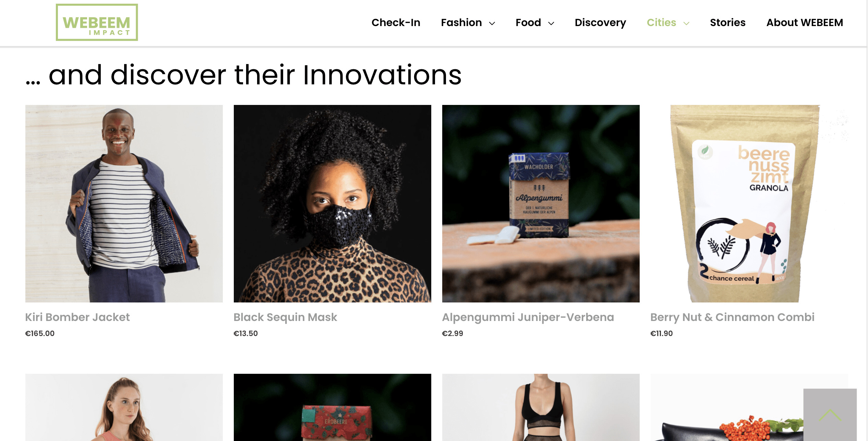Open the Black Sequin Mask product link
This screenshot has width=868, height=441.
click(285, 317)
